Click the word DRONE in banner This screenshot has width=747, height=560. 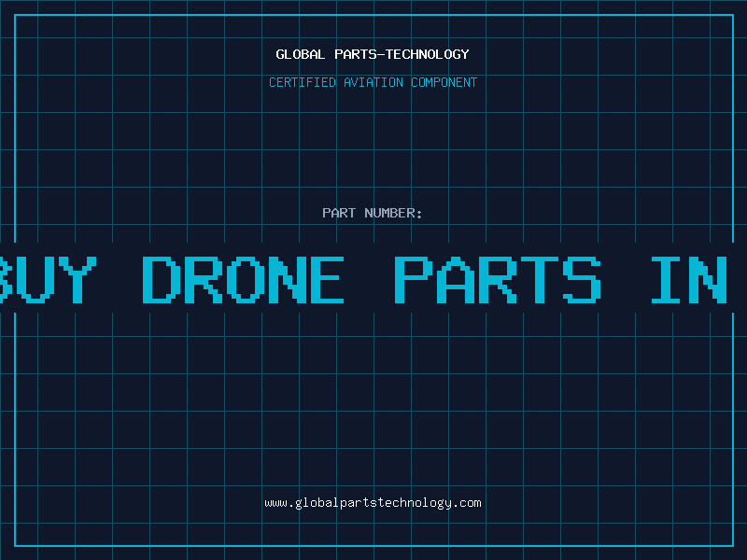(x=244, y=279)
